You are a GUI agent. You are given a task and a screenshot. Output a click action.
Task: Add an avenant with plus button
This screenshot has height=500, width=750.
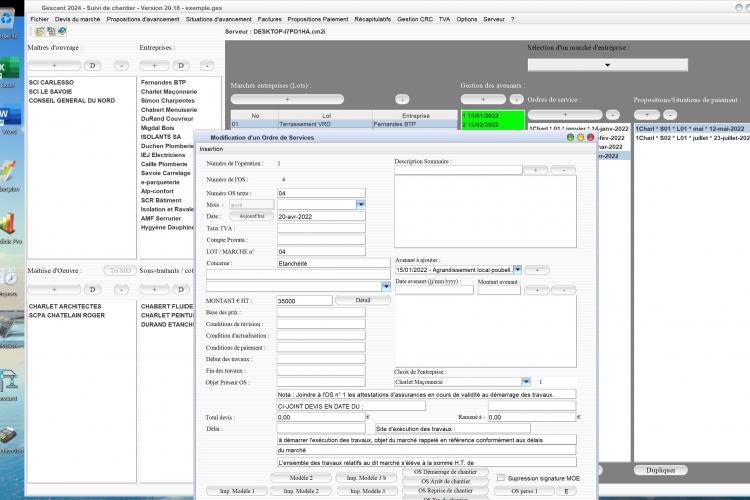click(483, 99)
